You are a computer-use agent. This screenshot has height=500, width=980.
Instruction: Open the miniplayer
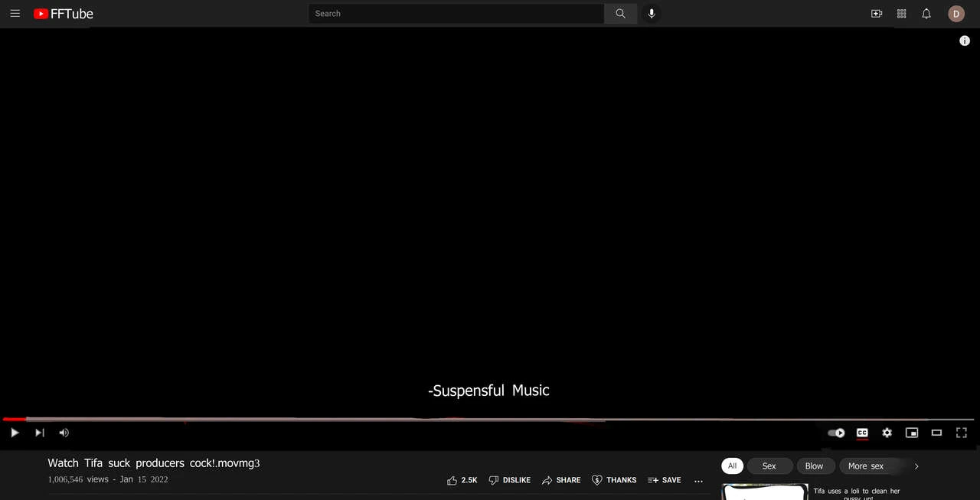click(911, 433)
